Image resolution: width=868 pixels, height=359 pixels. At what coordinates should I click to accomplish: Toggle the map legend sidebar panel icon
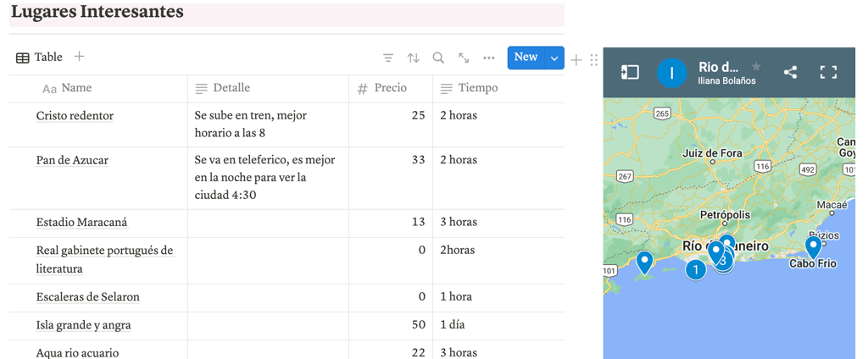[630, 73]
